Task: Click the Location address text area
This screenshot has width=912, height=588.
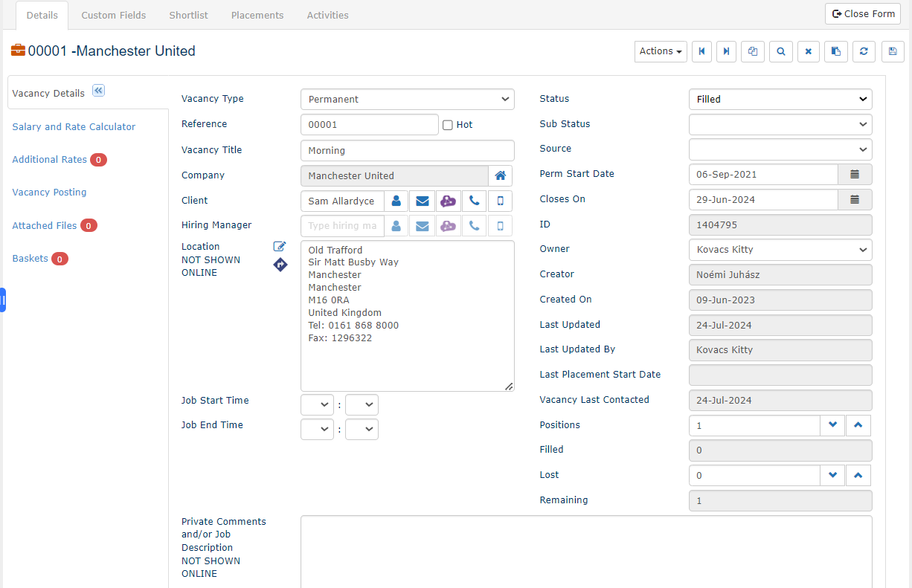Action: click(408, 316)
